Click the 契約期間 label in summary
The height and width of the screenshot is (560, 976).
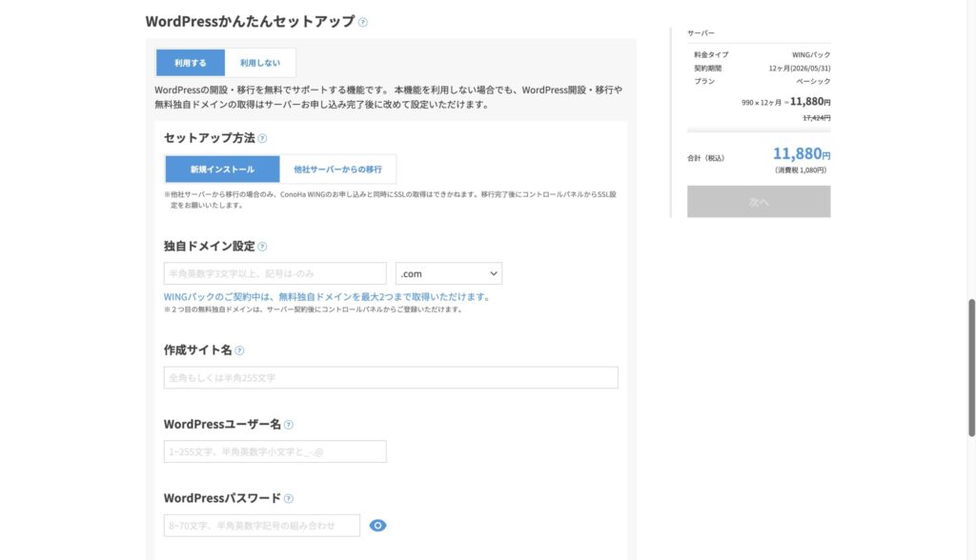[708, 69]
